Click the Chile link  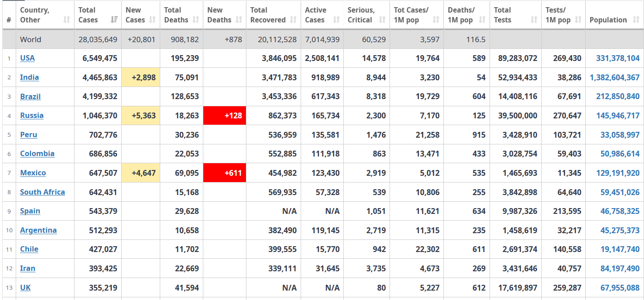click(x=29, y=249)
